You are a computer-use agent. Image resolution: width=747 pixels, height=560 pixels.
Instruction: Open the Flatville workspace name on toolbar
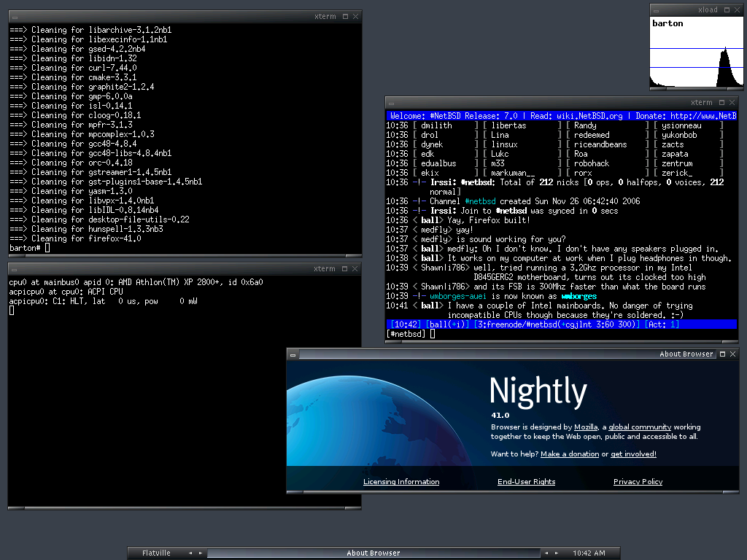click(156, 553)
